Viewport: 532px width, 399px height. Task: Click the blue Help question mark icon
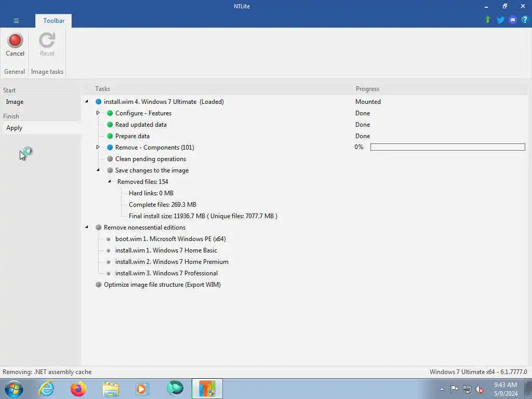[x=525, y=20]
